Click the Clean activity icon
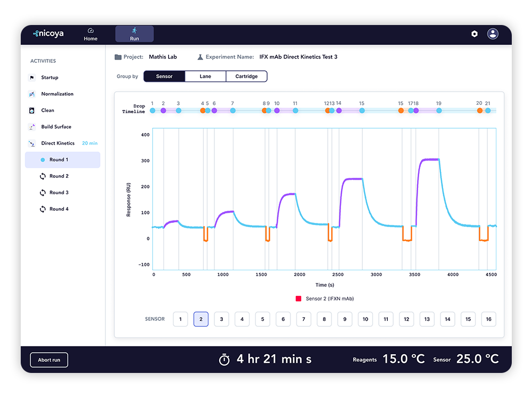Screen dimensions: 532x399 click(31, 111)
